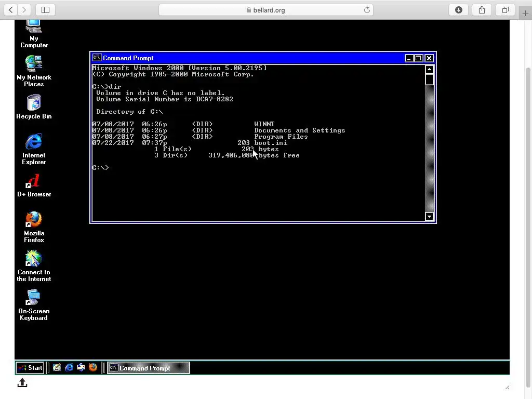
Task: Click Command Prompt scrollbar up arrow
Action: point(429,69)
